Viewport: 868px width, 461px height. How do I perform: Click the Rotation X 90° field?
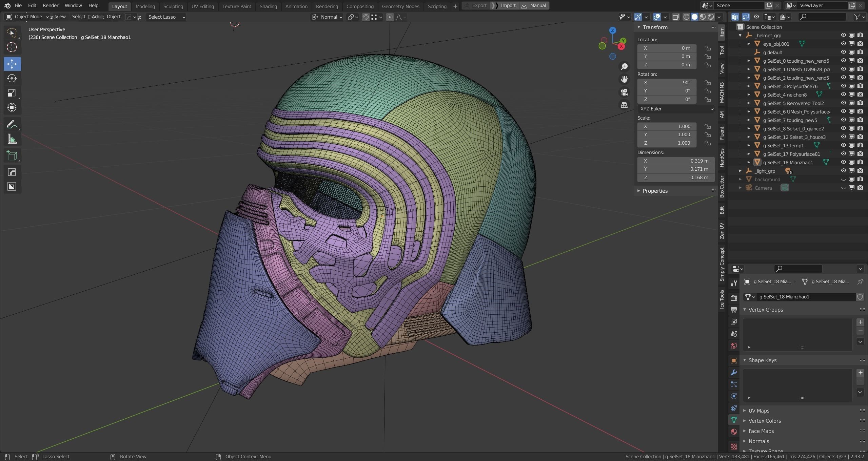click(667, 83)
